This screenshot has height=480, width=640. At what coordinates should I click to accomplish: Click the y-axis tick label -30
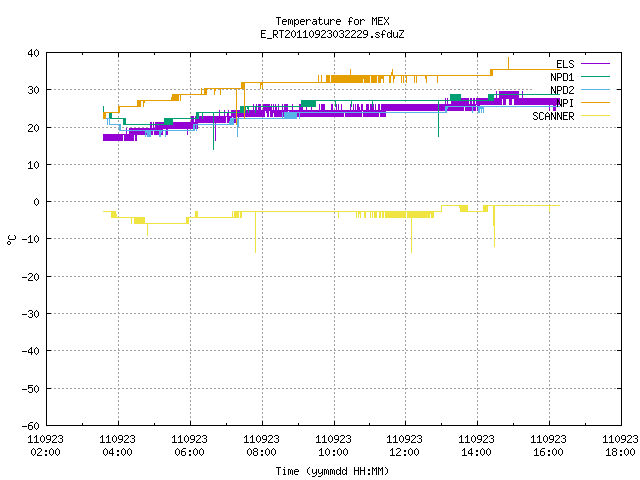[31, 314]
